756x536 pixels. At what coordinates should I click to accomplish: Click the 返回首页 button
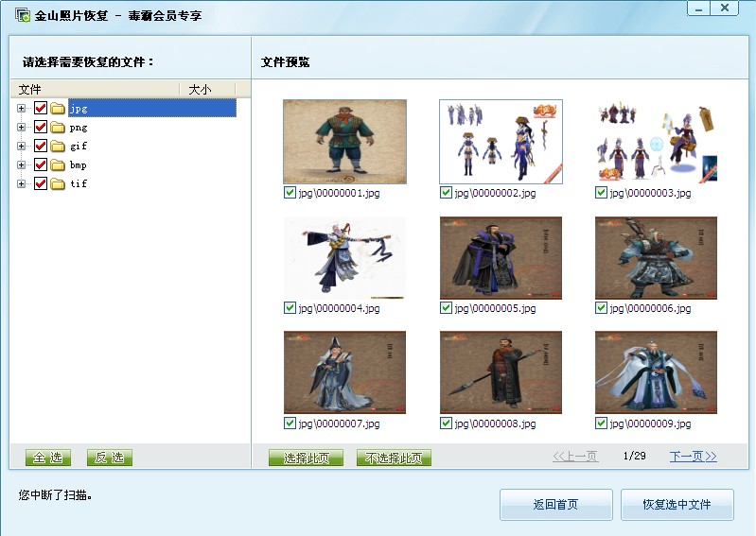556,504
